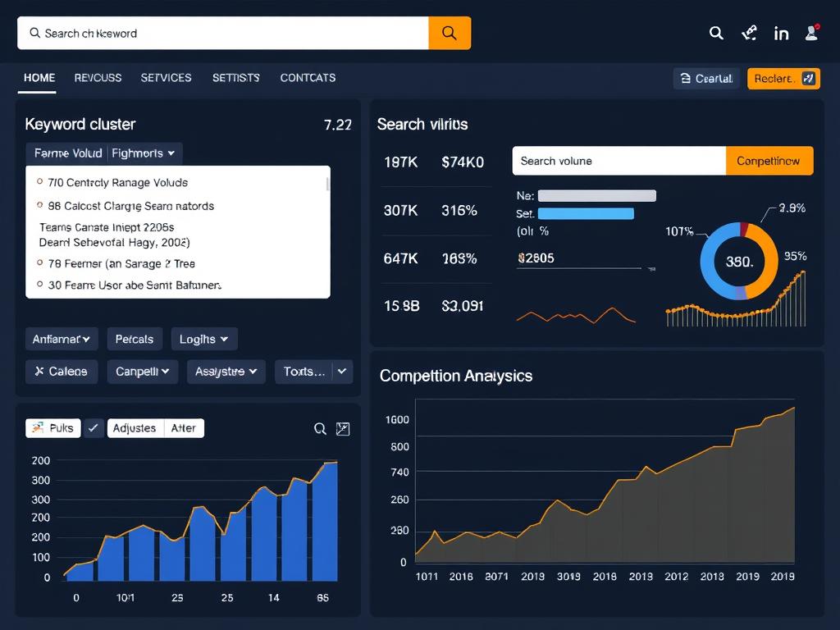Open the profile icon with notification badge

(x=812, y=33)
